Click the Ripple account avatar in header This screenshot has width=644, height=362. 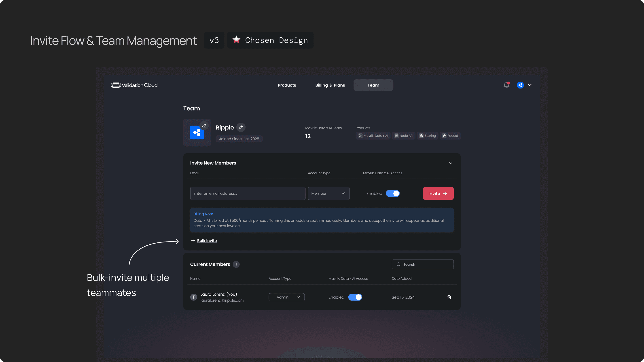pyautogui.click(x=520, y=85)
